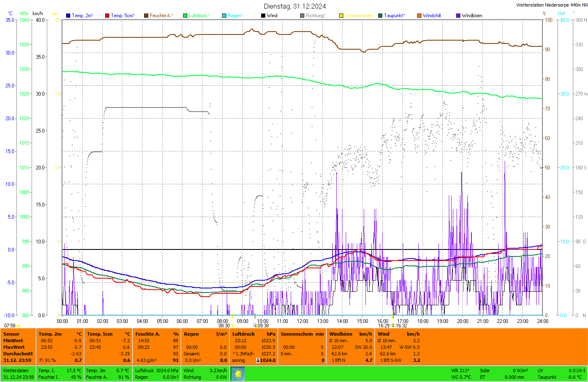Click the cyan Regen legend square
This screenshot has height=382, width=588.
pyautogui.click(x=224, y=16)
